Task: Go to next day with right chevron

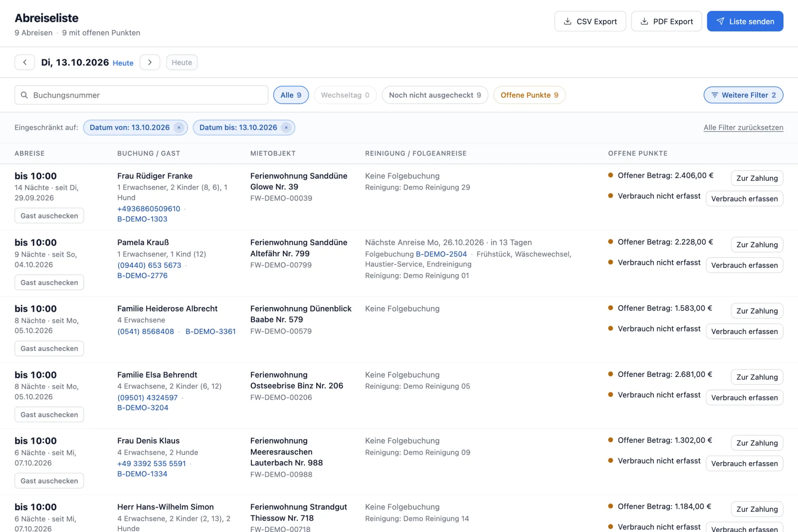Action: tap(150, 62)
